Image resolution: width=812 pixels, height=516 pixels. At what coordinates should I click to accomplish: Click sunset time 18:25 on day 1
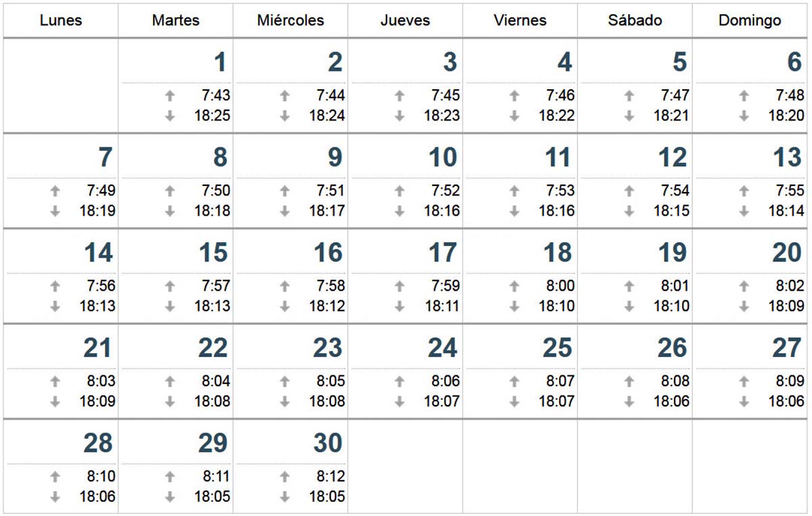coord(212,116)
